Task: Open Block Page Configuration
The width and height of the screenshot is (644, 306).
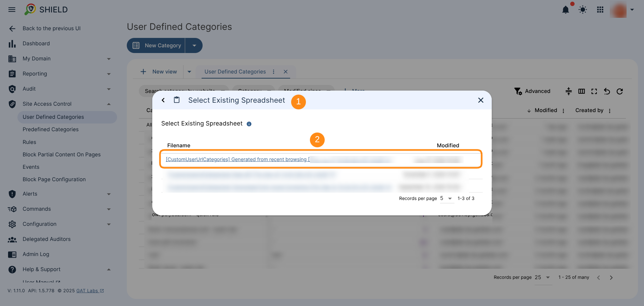Action: (54, 180)
